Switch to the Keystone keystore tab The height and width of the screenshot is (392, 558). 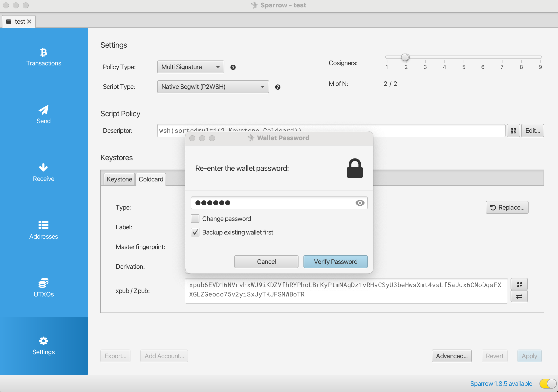click(119, 179)
